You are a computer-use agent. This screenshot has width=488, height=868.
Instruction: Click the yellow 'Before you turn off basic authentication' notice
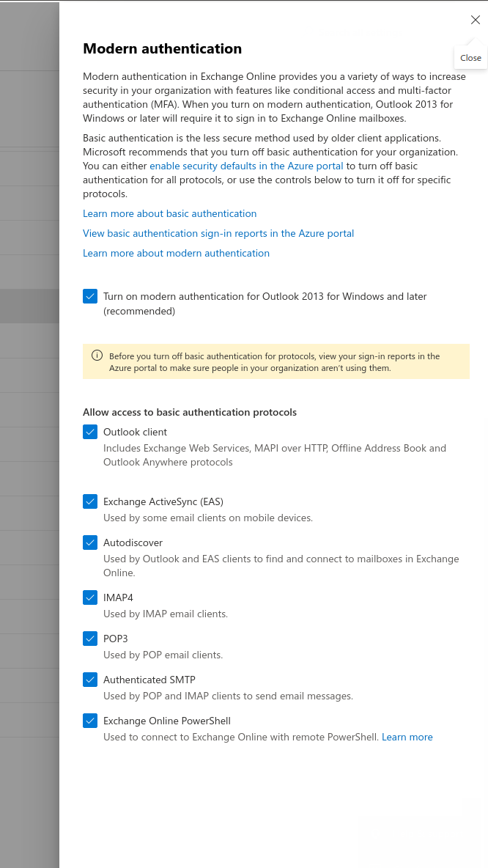276,362
